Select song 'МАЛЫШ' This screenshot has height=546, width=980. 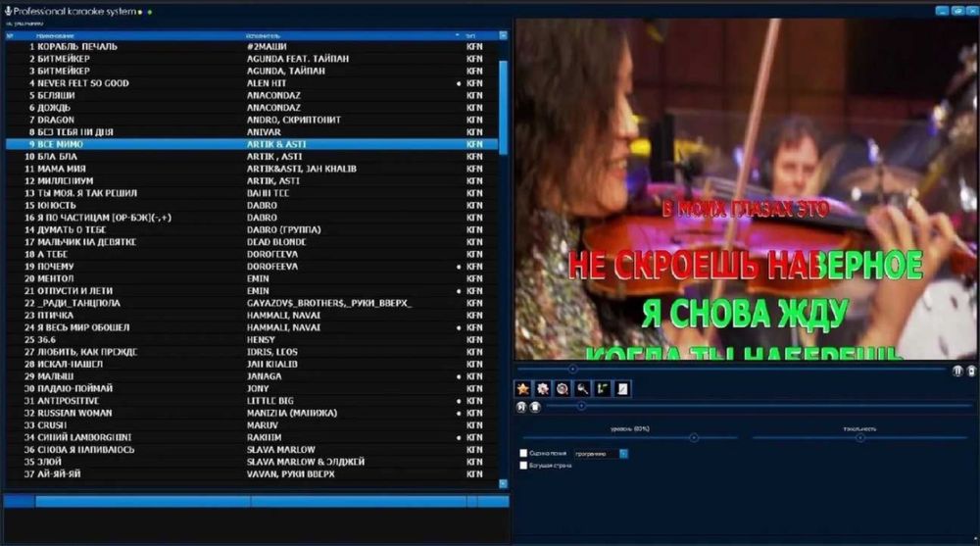coord(56,376)
